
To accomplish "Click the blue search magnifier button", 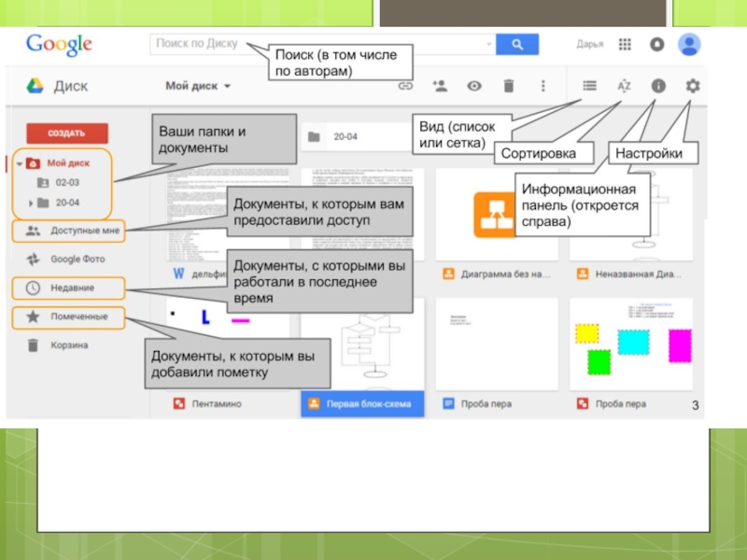I will [x=517, y=44].
